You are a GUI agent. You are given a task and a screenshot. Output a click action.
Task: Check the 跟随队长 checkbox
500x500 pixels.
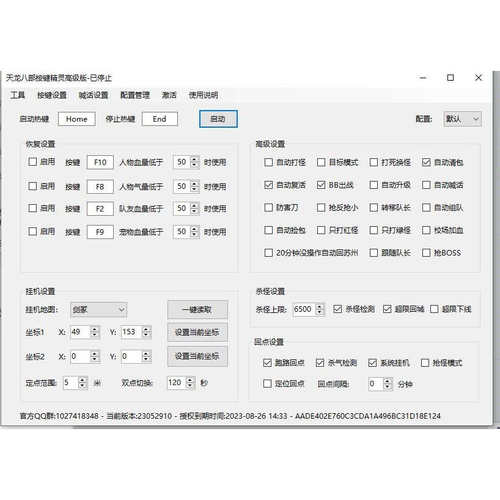[x=374, y=253]
